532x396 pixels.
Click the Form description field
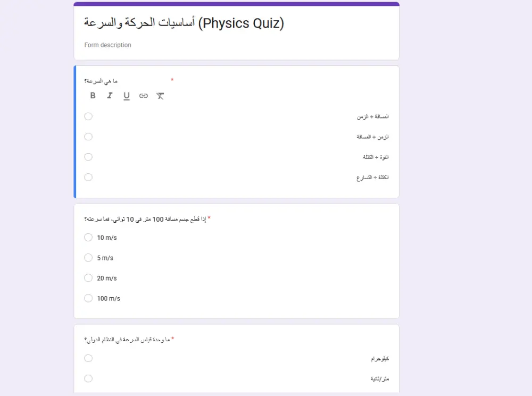(107, 45)
